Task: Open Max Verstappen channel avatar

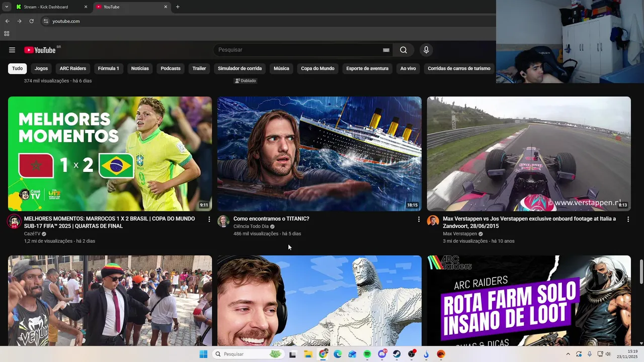Action: pos(433,221)
